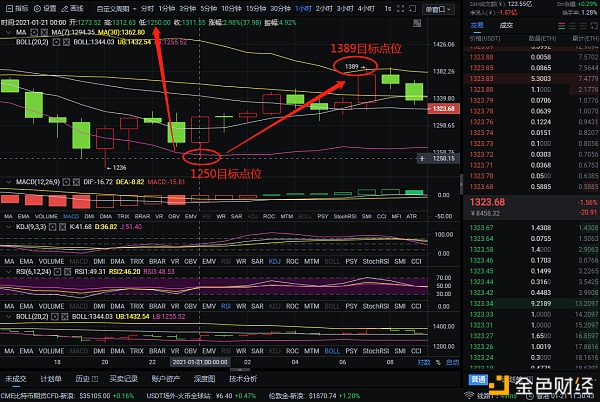
Task: Activate the 画线 drawing tool
Action: [72, 8]
